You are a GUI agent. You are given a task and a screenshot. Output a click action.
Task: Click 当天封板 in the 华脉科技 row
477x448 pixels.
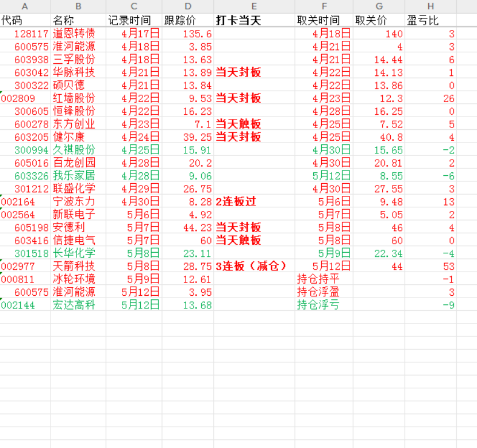pos(254,72)
